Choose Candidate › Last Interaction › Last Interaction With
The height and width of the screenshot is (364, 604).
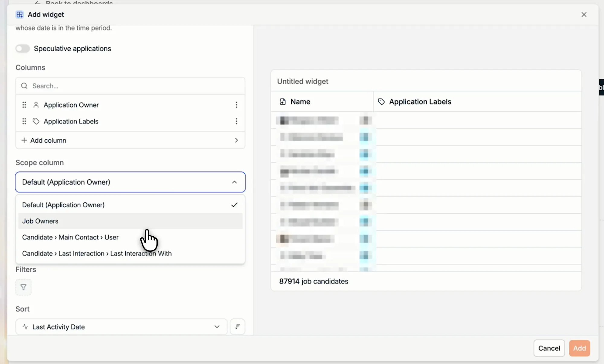tap(130, 254)
